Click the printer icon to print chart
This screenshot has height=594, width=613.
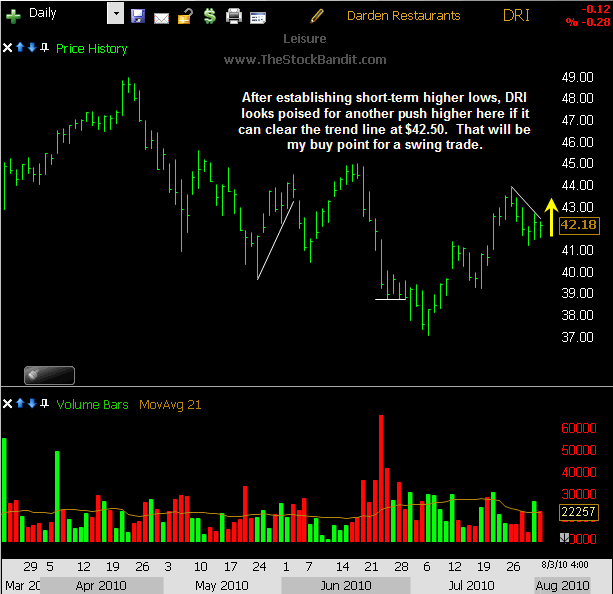[234, 16]
